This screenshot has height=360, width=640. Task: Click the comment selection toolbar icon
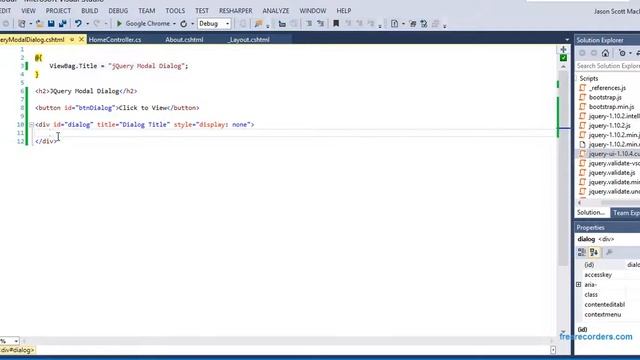tap(309, 24)
